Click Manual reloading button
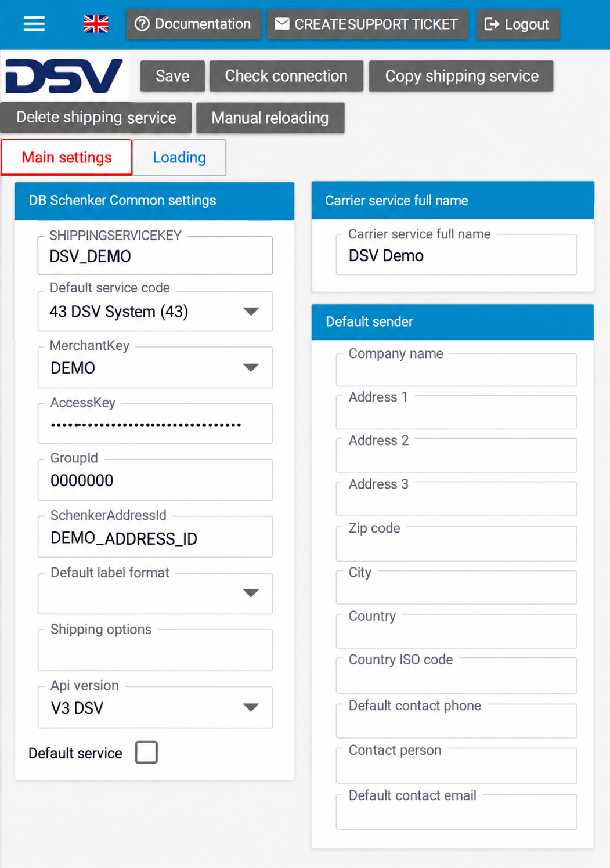Screen dimensions: 610x868 coord(270,118)
